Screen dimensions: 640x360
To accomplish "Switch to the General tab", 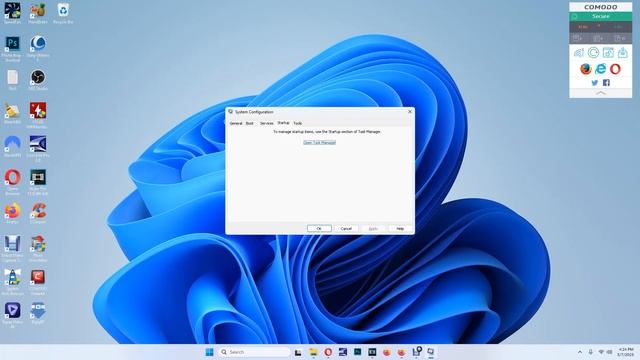I will (x=236, y=123).
